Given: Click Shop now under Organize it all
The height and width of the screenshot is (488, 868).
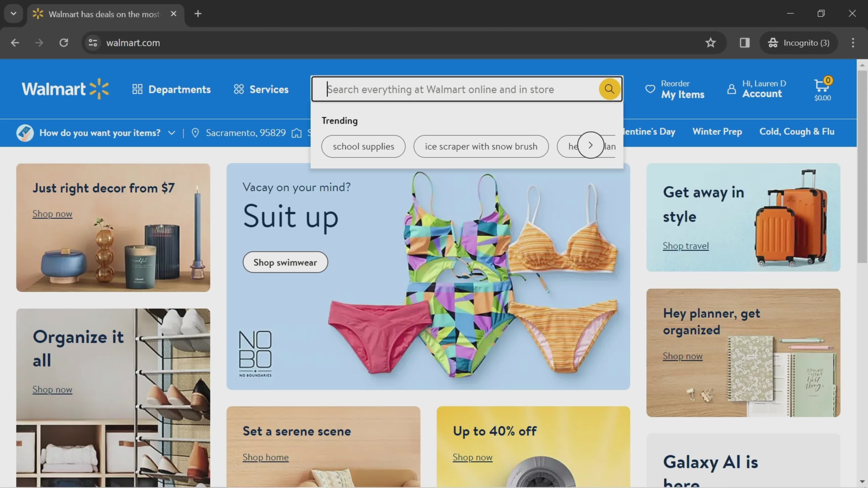Looking at the screenshot, I should pyautogui.click(x=52, y=390).
